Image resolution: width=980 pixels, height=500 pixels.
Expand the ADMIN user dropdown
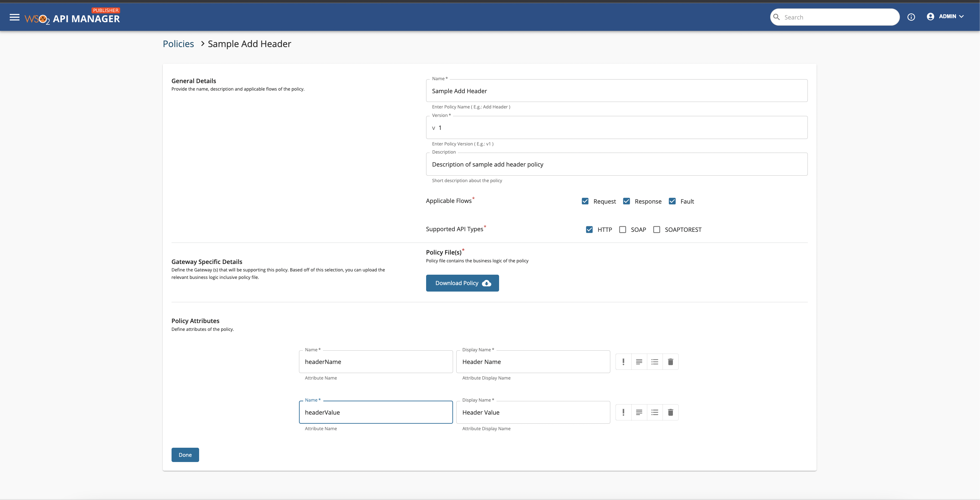coord(946,17)
